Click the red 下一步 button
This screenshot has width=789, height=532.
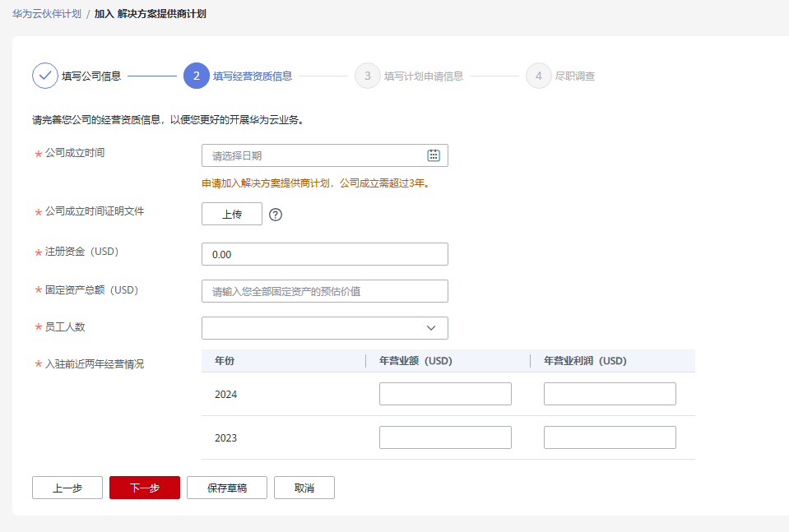(144, 487)
